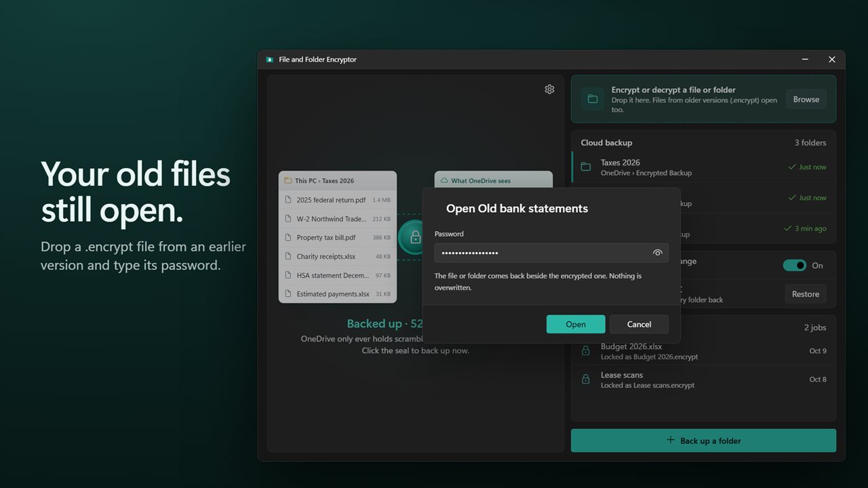Cancel the Open Old bank statements dialog
868x488 pixels.
click(639, 324)
